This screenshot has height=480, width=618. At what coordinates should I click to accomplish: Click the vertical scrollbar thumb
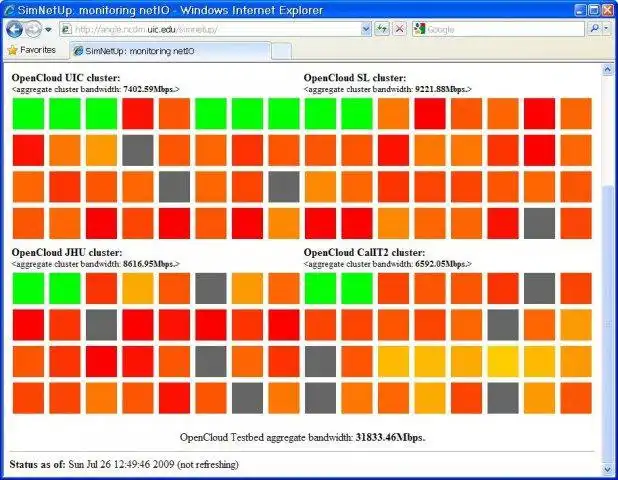607,323
